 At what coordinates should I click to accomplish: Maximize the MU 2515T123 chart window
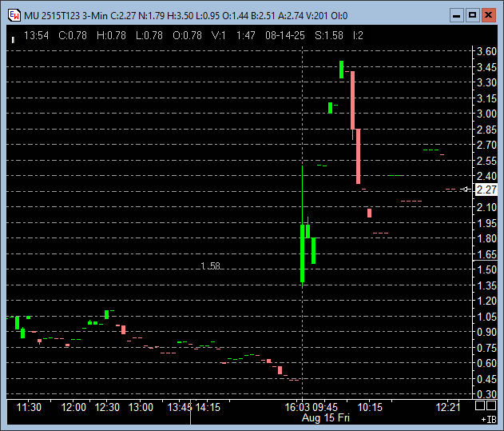tap(472, 15)
